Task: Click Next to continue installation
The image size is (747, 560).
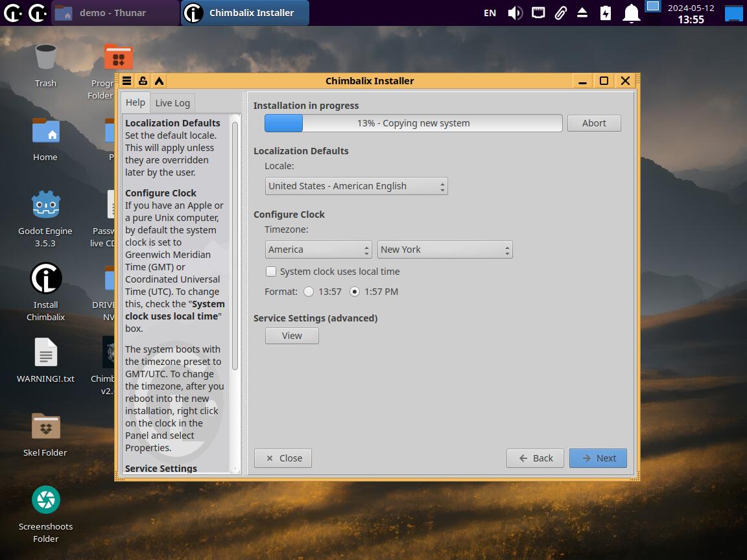Action: (598, 458)
